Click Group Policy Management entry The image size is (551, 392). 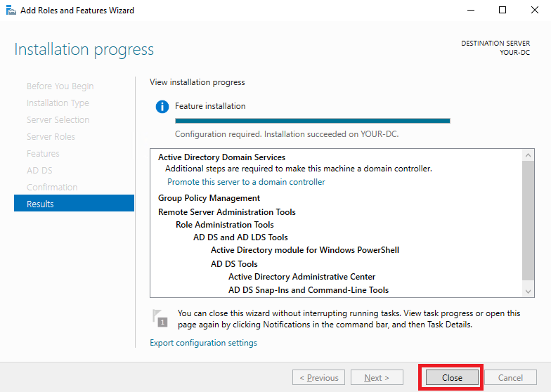[209, 198]
